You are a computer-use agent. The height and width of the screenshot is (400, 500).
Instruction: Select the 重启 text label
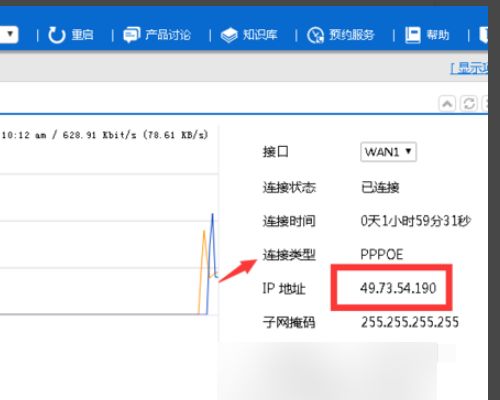(x=82, y=35)
